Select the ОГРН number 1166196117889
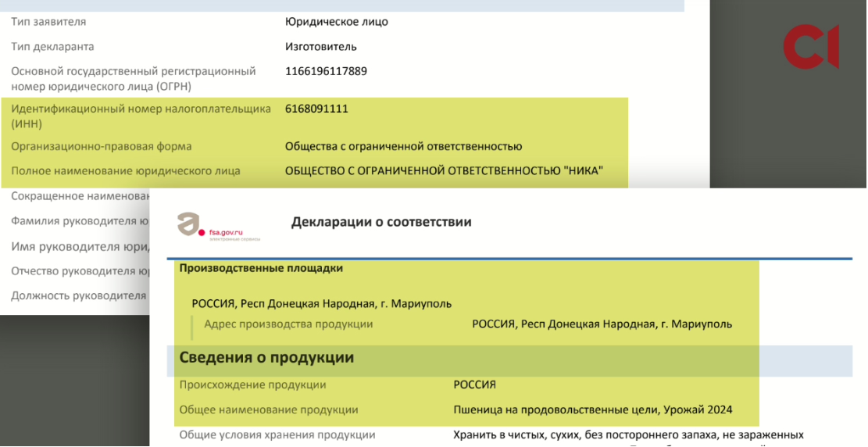The width and height of the screenshot is (868, 447). pyautogui.click(x=326, y=72)
